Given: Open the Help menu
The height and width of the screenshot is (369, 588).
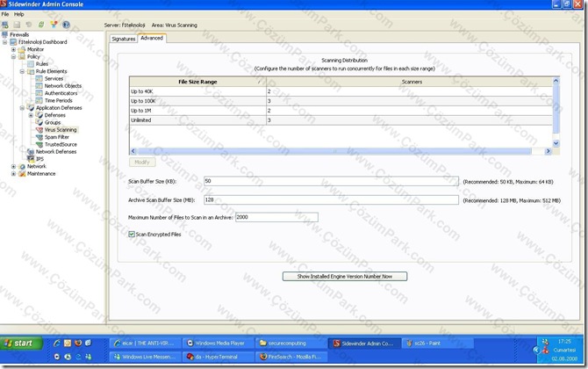Looking at the screenshot, I should point(18,14).
